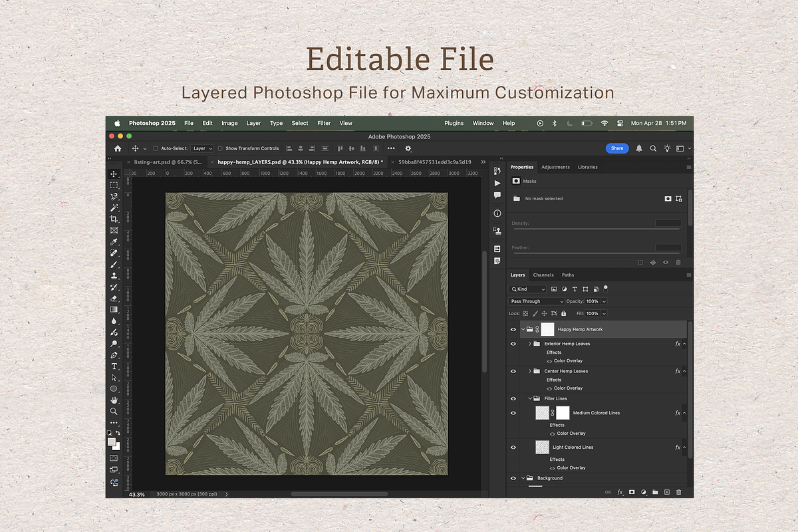Select the Magic Wand tool
798x532 pixels.
point(114,207)
